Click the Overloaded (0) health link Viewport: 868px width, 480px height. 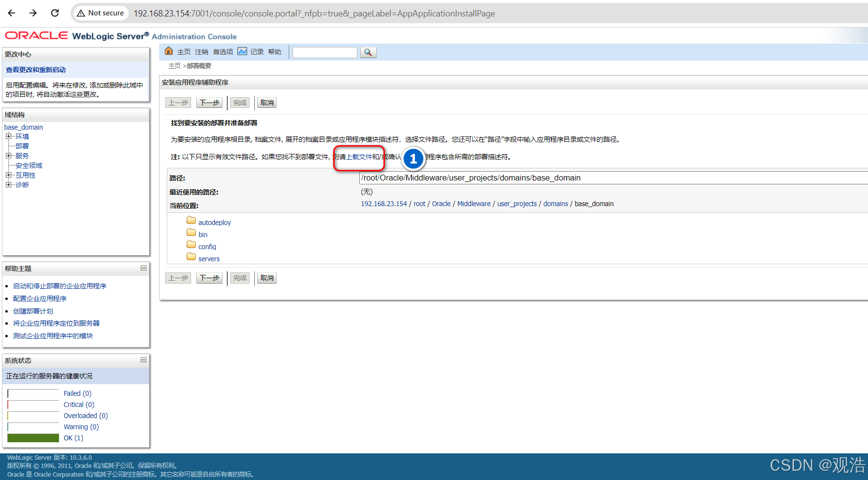86,416
